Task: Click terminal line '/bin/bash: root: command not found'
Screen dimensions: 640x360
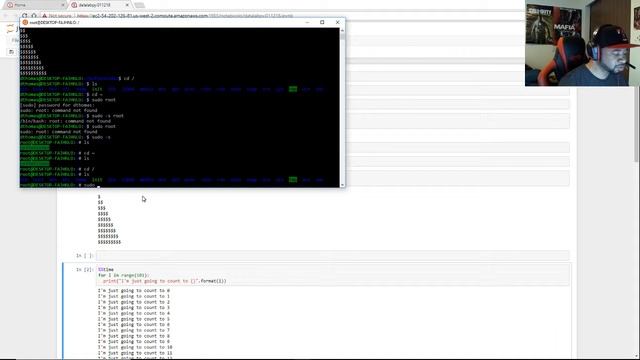Action: tap(65, 121)
